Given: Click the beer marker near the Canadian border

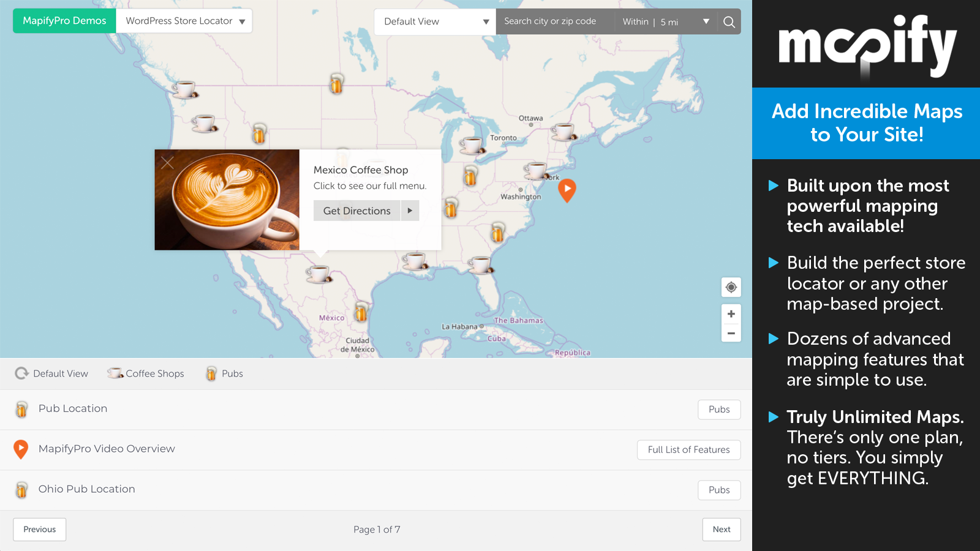Looking at the screenshot, I should pos(336,83).
